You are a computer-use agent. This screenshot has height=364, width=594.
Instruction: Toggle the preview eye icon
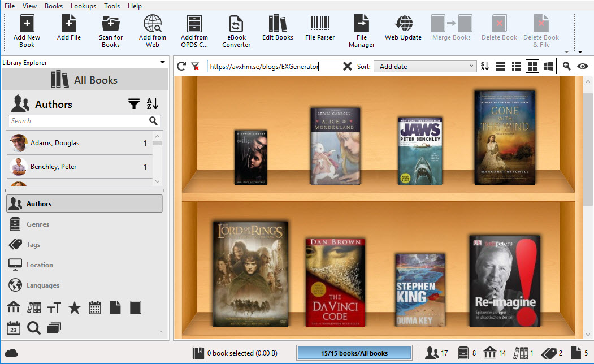(583, 66)
